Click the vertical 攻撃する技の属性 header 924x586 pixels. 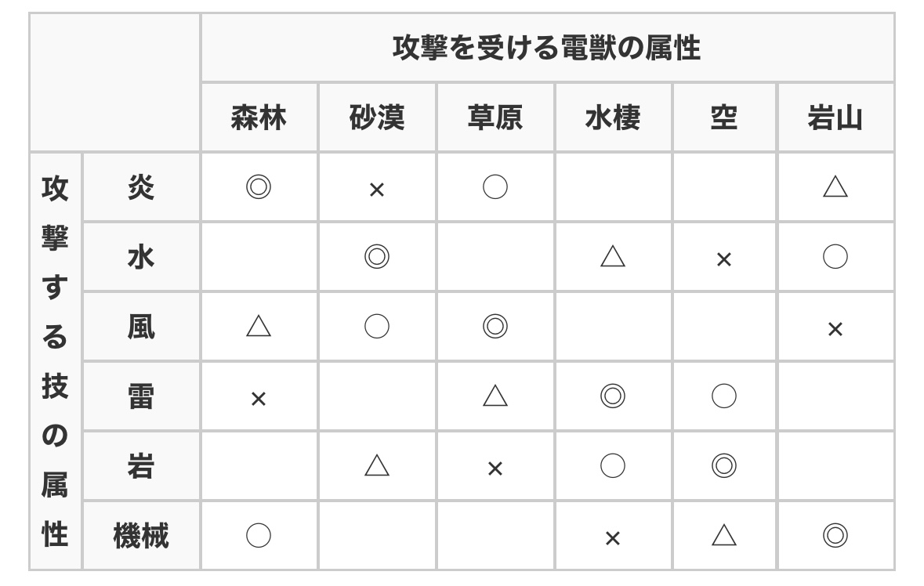coord(55,361)
